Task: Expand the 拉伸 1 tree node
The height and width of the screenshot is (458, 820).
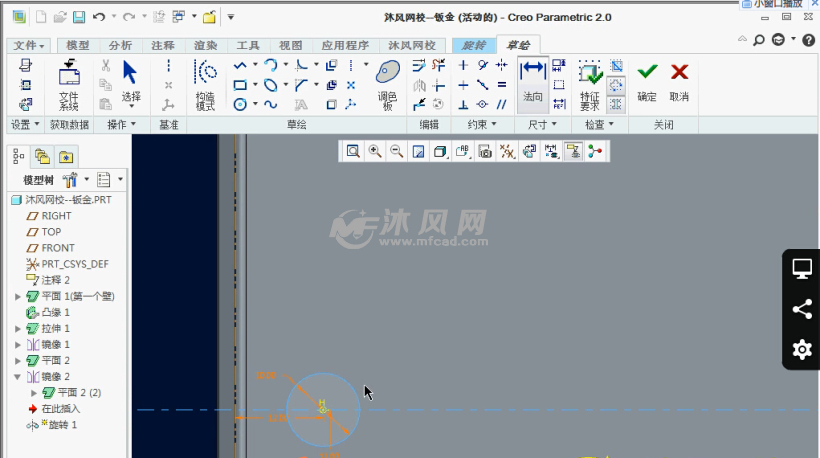Action: pyautogui.click(x=18, y=329)
